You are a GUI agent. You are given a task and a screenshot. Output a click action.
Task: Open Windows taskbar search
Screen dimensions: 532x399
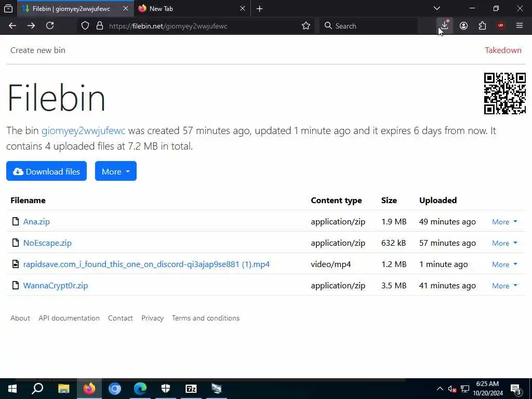37,389
